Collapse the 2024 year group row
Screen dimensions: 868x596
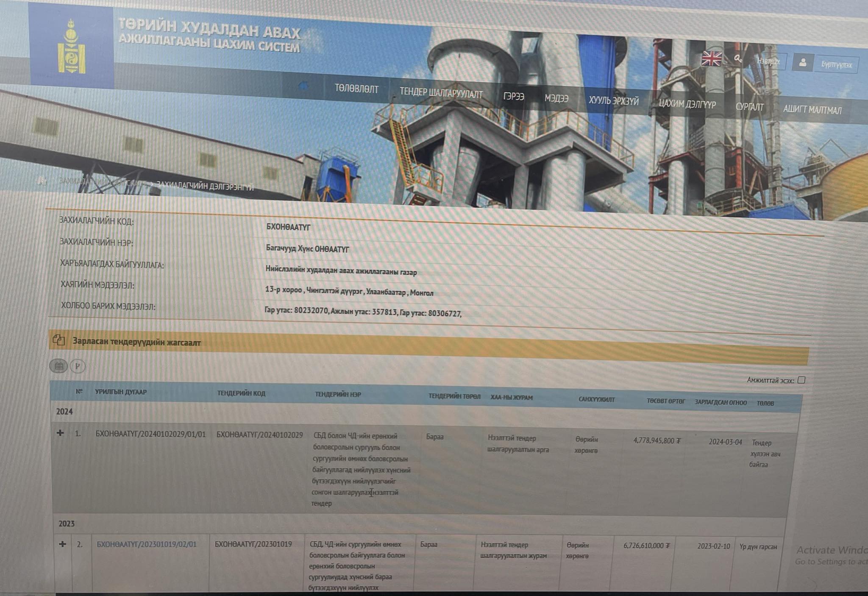pyautogui.click(x=64, y=412)
